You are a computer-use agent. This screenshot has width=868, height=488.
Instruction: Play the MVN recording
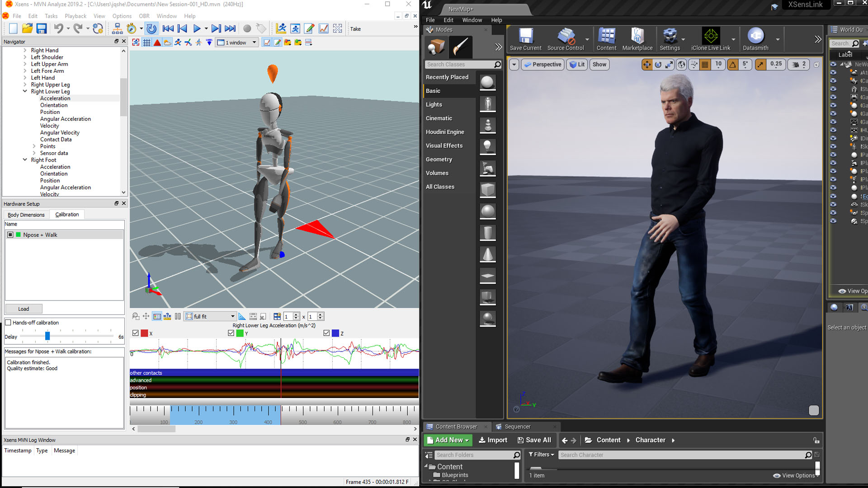(197, 29)
